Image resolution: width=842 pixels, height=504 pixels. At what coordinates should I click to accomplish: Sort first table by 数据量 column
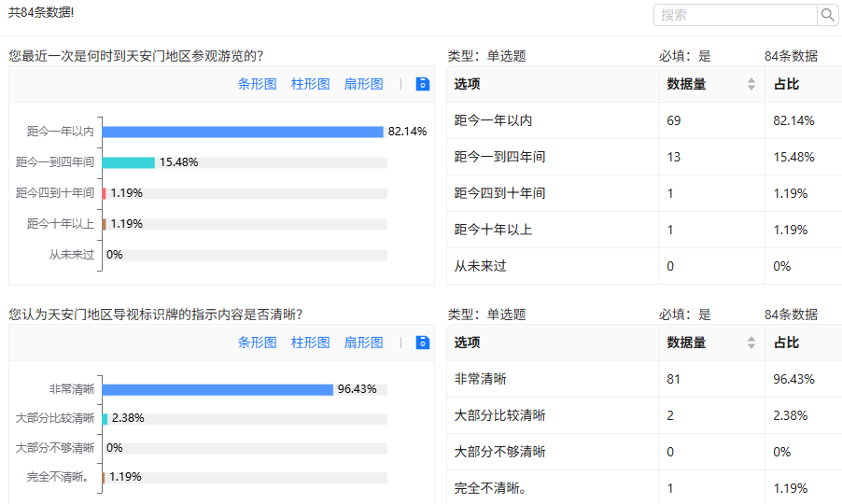(751, 85)
